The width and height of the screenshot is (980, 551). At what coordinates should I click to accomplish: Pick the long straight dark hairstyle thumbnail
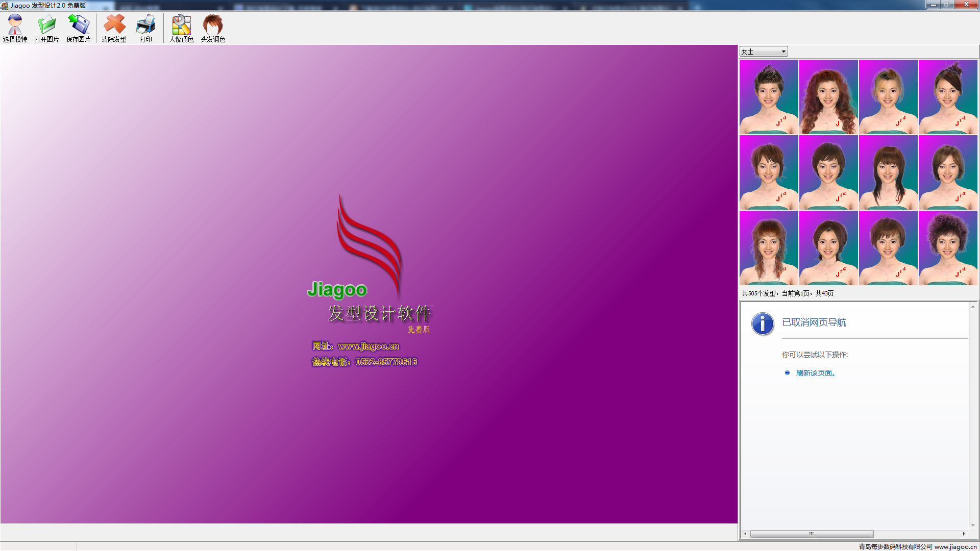pos(888,172)
